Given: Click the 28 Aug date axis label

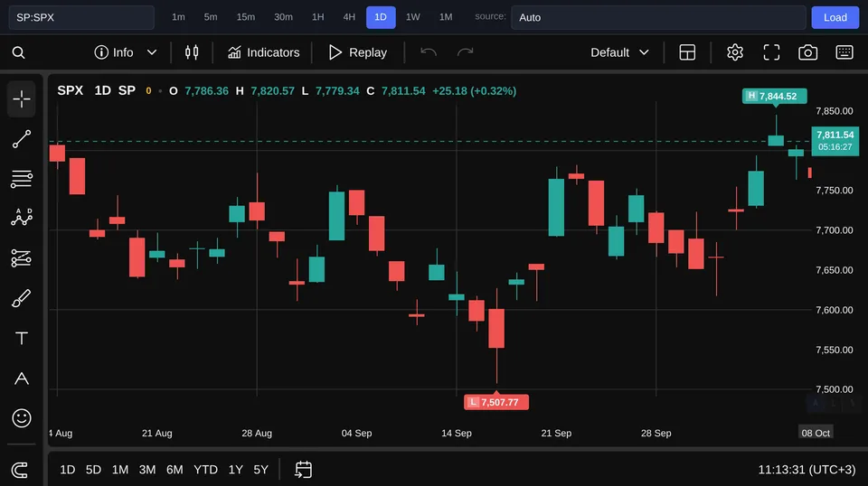Looking at the screenshot, I should (x=257, y=433).
